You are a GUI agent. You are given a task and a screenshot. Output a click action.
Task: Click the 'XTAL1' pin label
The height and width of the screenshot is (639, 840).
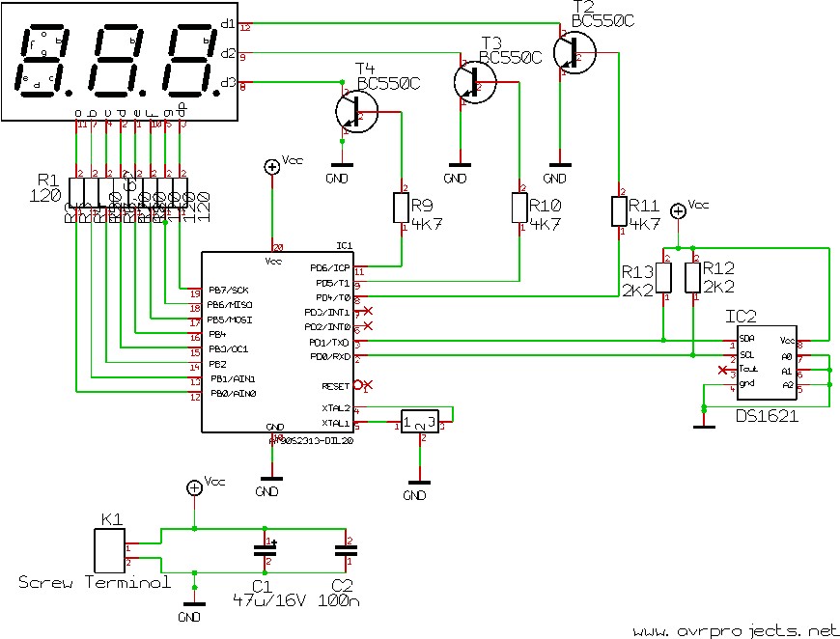(x=335, y=423)
